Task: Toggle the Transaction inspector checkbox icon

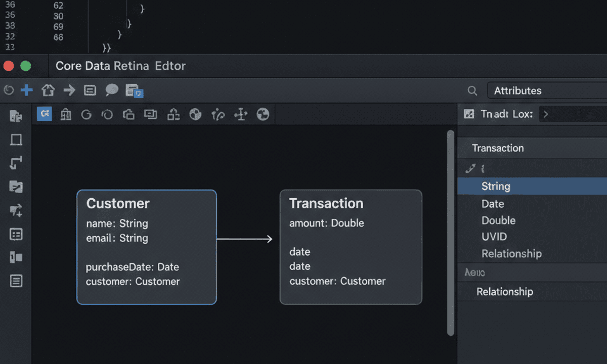Action: [468, 114]
